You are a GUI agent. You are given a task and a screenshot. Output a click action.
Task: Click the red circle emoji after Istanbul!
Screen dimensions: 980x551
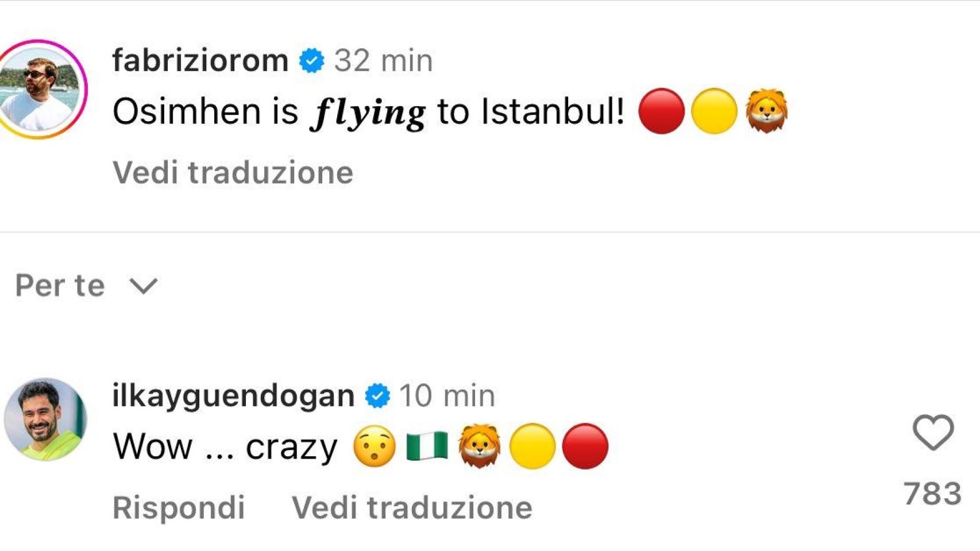661,111
